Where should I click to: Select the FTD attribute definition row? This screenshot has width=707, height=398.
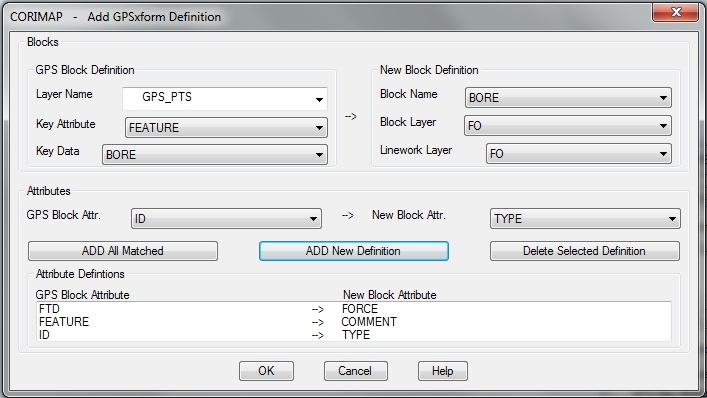click(x=354, y=309)
